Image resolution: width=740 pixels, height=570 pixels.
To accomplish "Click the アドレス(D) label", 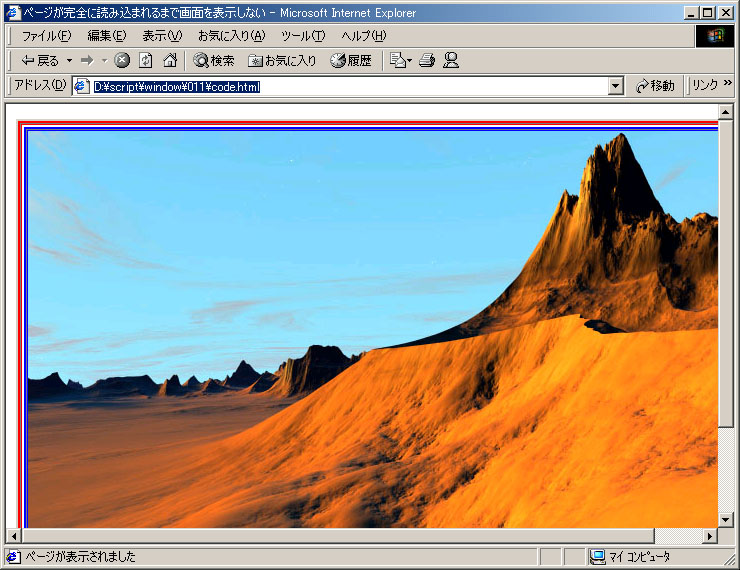I will tap(40, 85).
